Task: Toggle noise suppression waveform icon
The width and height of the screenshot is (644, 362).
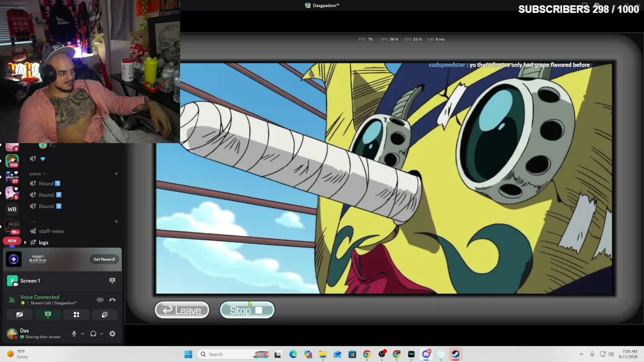Action: click(100, 300)
